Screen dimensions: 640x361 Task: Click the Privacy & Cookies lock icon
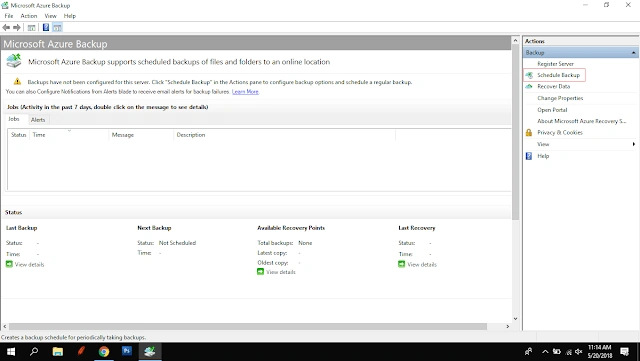[529, 133]
